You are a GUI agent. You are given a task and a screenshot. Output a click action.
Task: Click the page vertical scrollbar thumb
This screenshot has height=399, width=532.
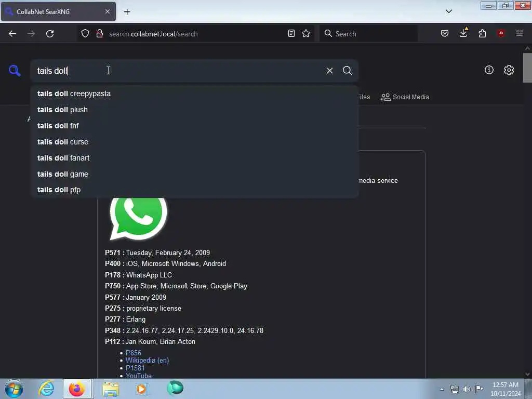pyautogui.click(x=527, y=68)
